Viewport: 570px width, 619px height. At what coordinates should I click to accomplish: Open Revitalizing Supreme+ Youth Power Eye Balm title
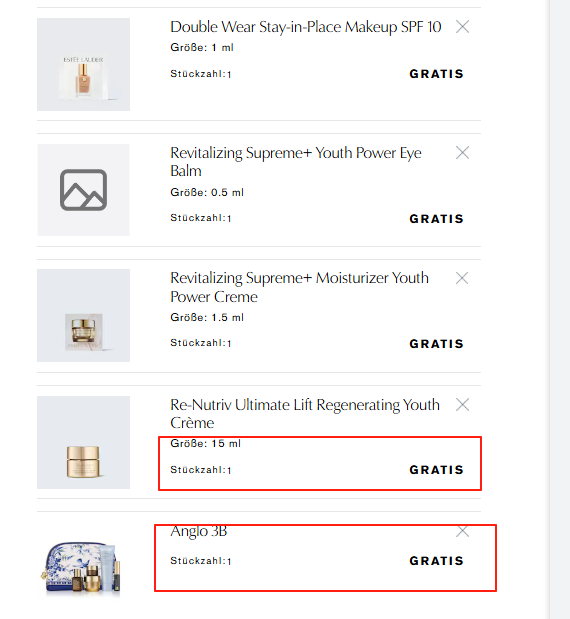[x=296, y=161]
